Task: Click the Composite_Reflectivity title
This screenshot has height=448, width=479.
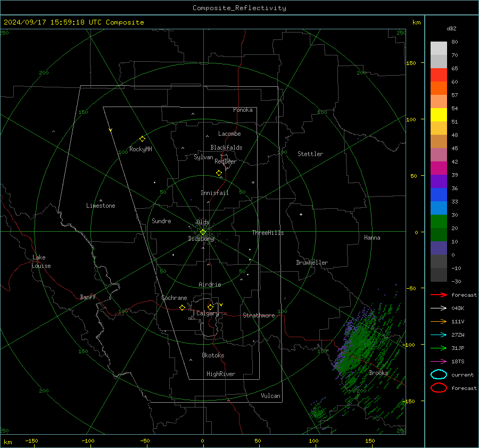Action: pyautogui.click(x=240, y=8)
